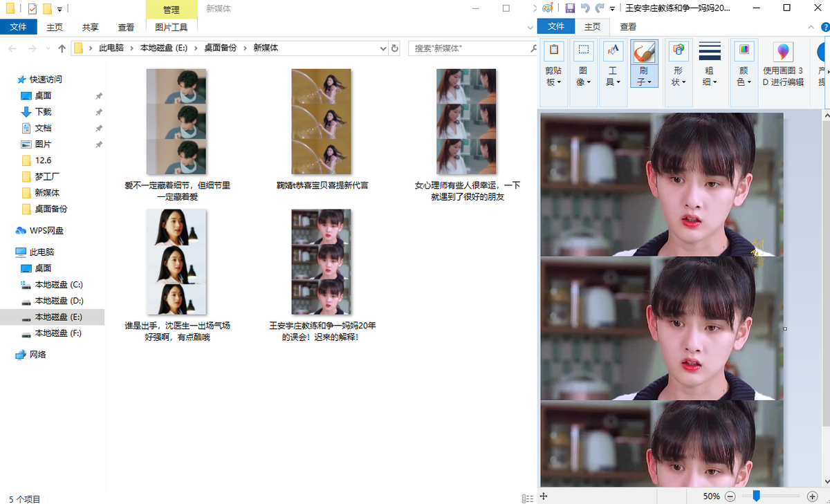Open the 文件 menu in File Explorer
Image resolution: width=830 pixels, height=504 pixels.
tap(19, 27)
